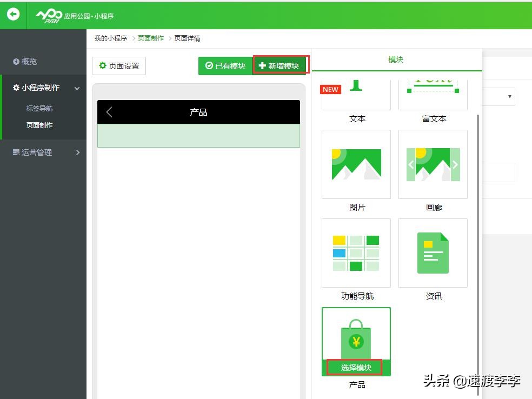532x399 pixels.
Task: Click the 新增模块 button
Action: coord(280,65)
